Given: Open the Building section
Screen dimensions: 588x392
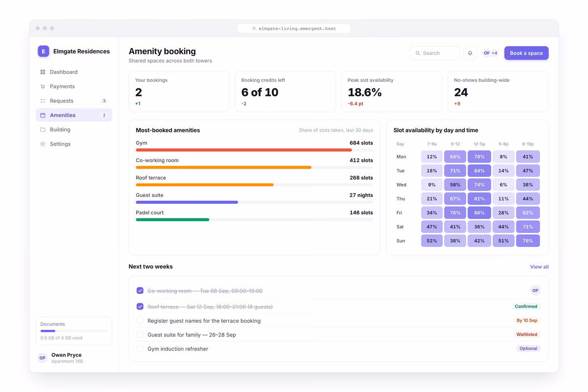Looking at the screenshot, I should pos(74,130).
